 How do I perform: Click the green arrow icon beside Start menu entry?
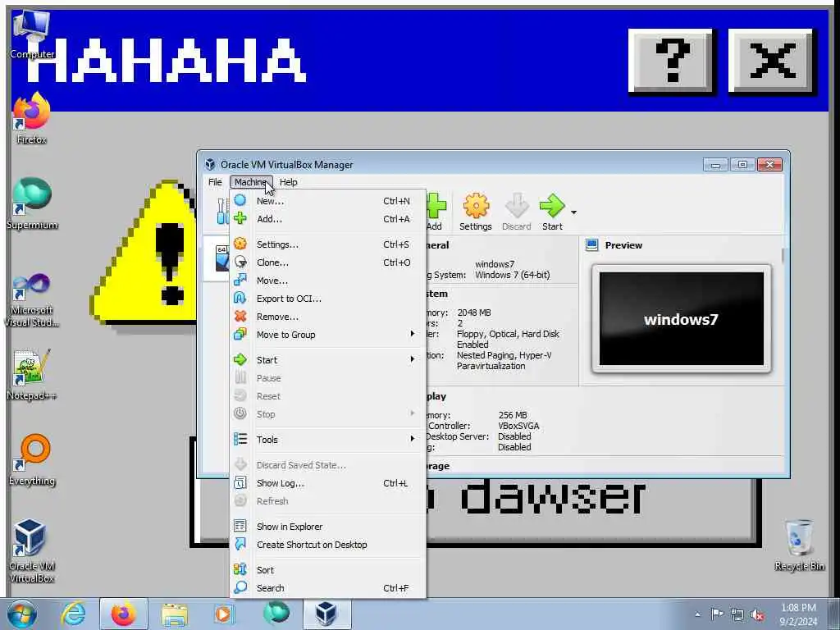tap(240, 359)
